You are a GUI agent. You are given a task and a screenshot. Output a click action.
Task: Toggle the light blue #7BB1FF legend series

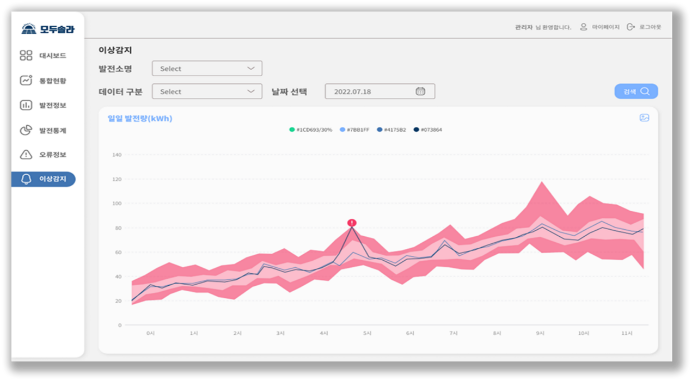point(354,130)
